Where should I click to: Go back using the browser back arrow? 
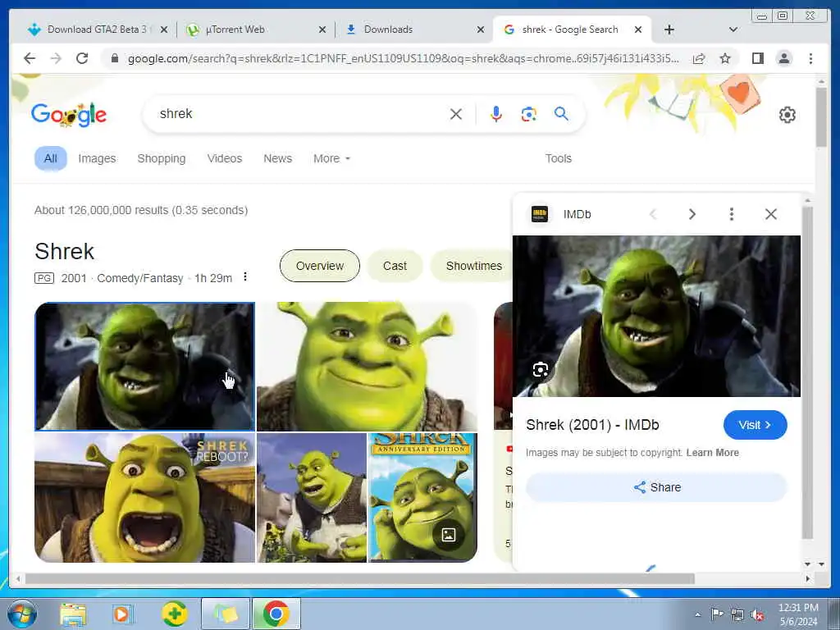[x=30, y=58]
